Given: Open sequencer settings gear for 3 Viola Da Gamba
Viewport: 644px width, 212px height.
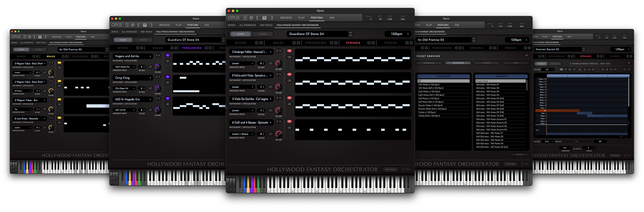Looking at the screenshot, I should (289, 104).
